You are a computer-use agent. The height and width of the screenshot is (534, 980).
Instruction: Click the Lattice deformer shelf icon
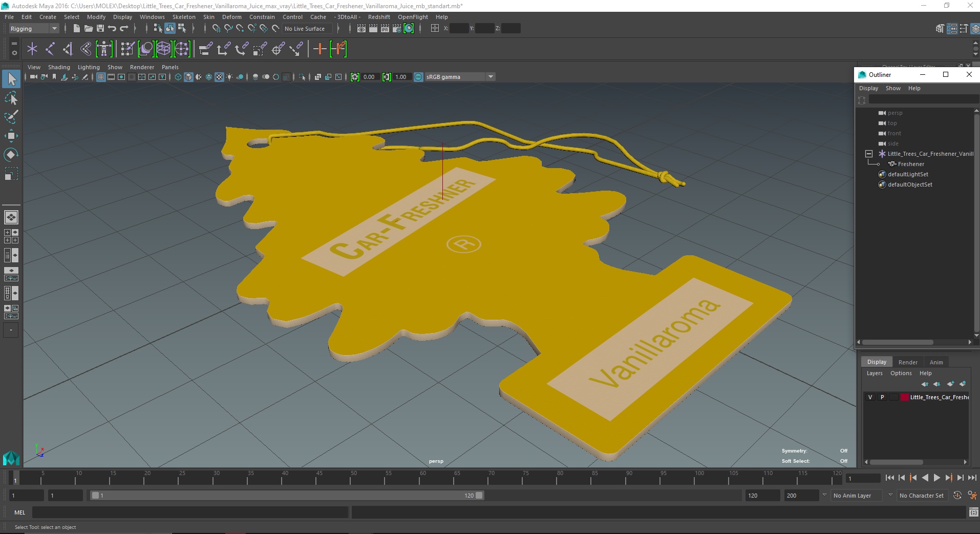(164, 49)
